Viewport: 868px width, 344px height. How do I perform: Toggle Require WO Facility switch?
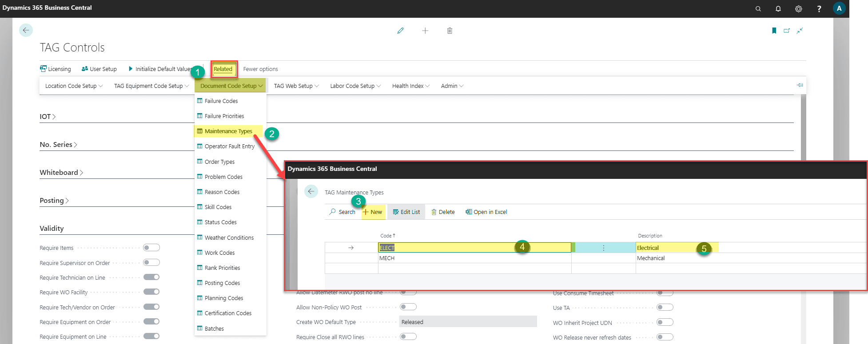point(151,292)
